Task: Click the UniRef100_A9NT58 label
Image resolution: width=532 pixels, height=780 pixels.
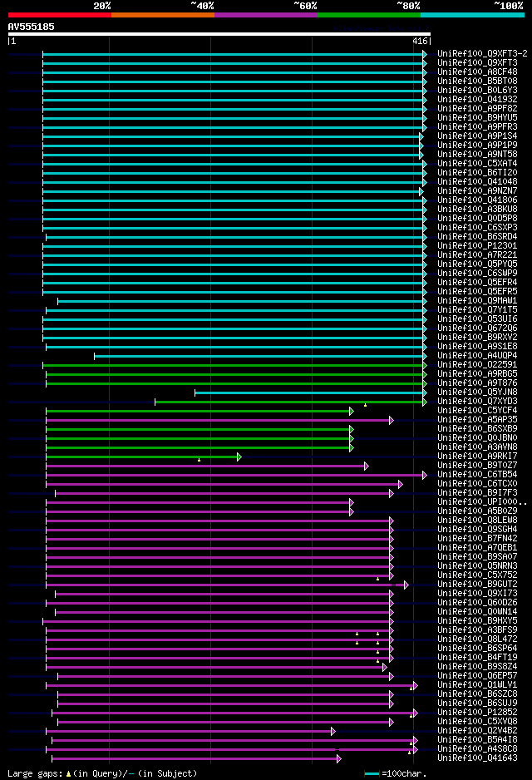Action: click(477, 154)
